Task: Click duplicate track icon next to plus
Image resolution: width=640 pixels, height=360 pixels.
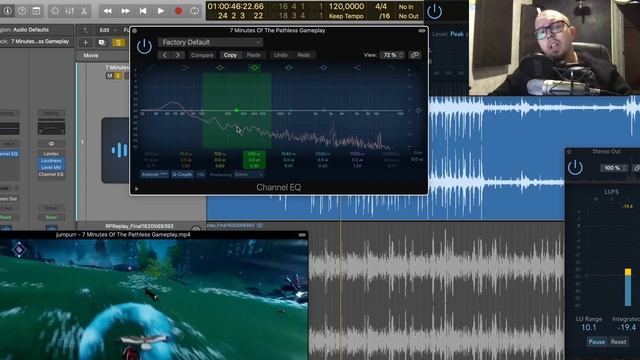Action: [102, 42]
